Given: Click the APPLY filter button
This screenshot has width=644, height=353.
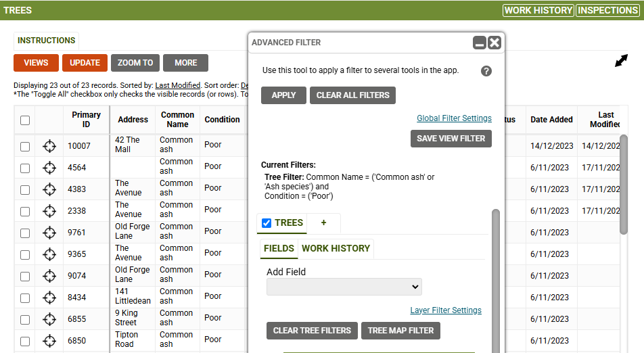Looking at the screenshot, I should [x=283, y=95].
